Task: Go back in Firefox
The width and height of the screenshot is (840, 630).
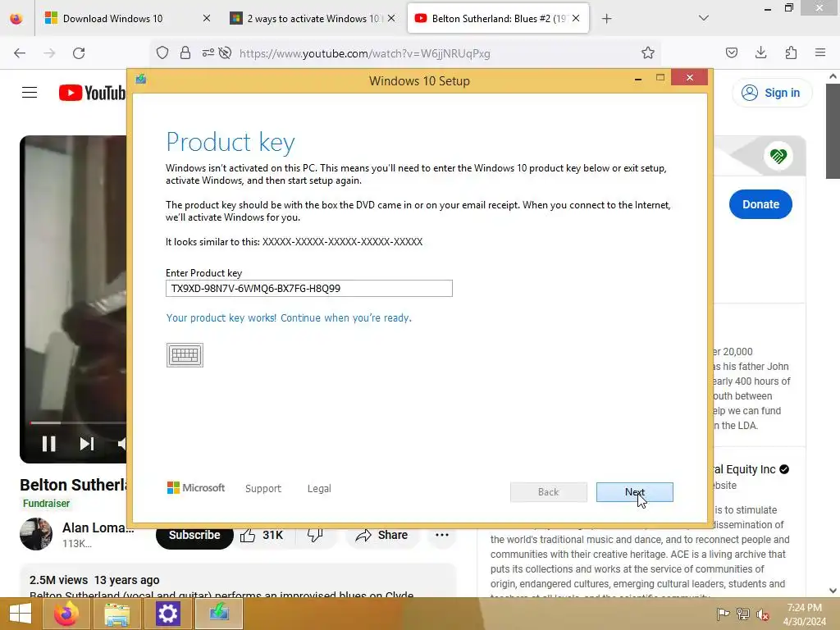Action: (x=20, y=53)
